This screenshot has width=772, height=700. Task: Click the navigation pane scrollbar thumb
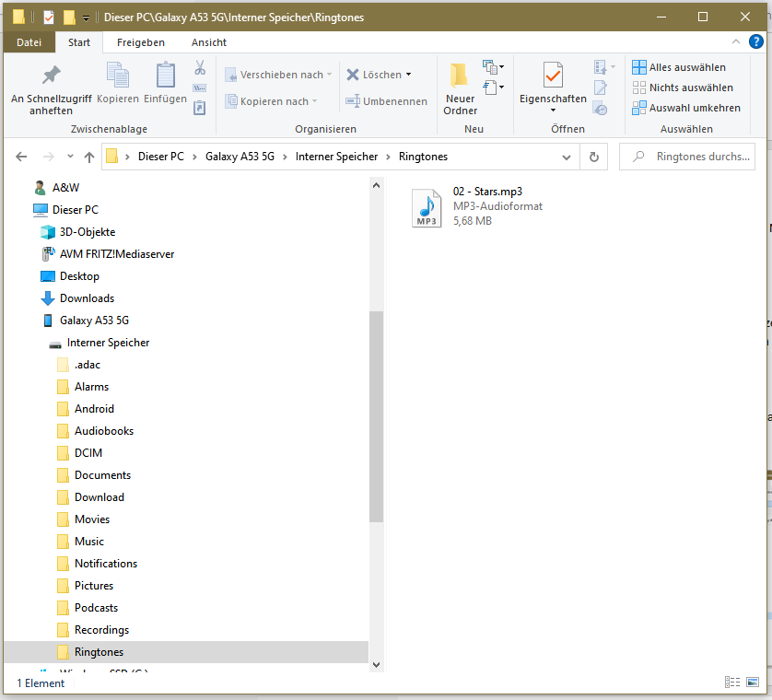pyautogui.click(x=376, y=416)
